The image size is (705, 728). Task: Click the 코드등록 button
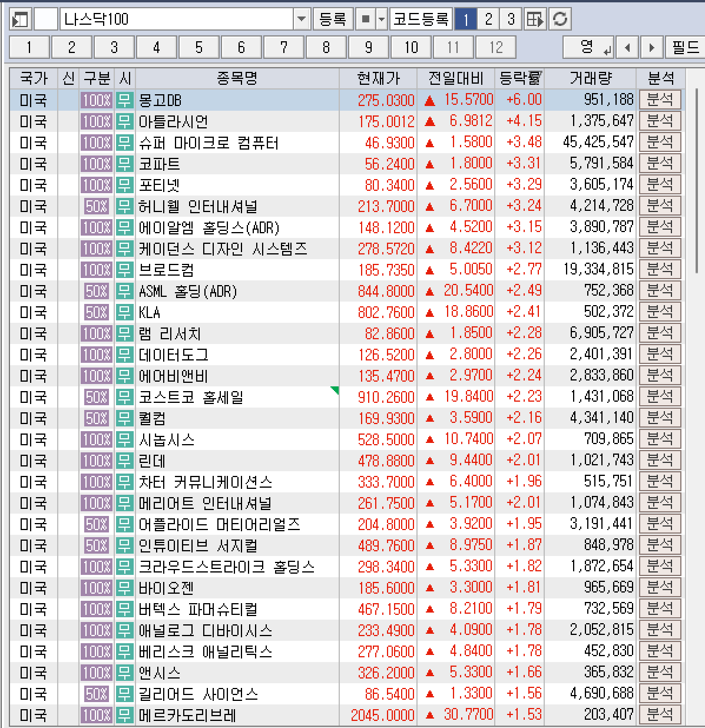coord(421,19)
